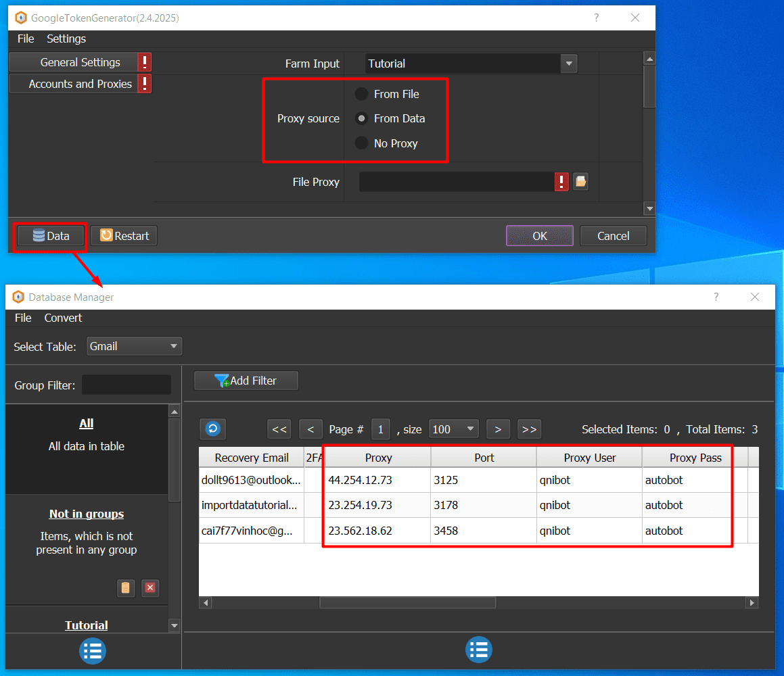Go to previous page button
The width and height of the screenshot is (784, 676).
(310, 429)
